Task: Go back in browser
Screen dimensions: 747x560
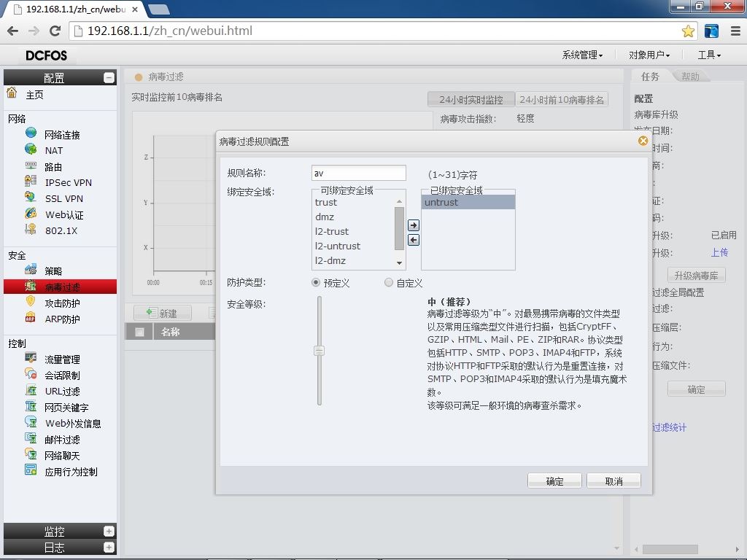Action: [13, 31]
